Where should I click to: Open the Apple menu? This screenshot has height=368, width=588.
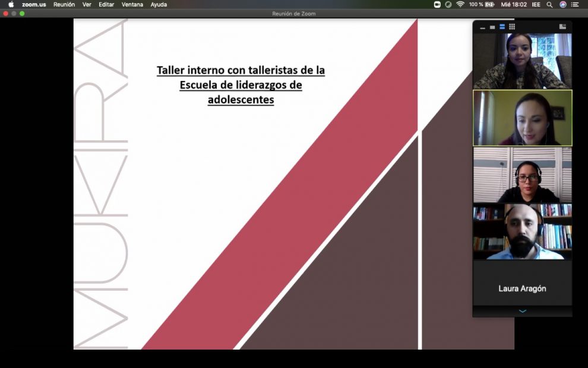pos(11,4)
